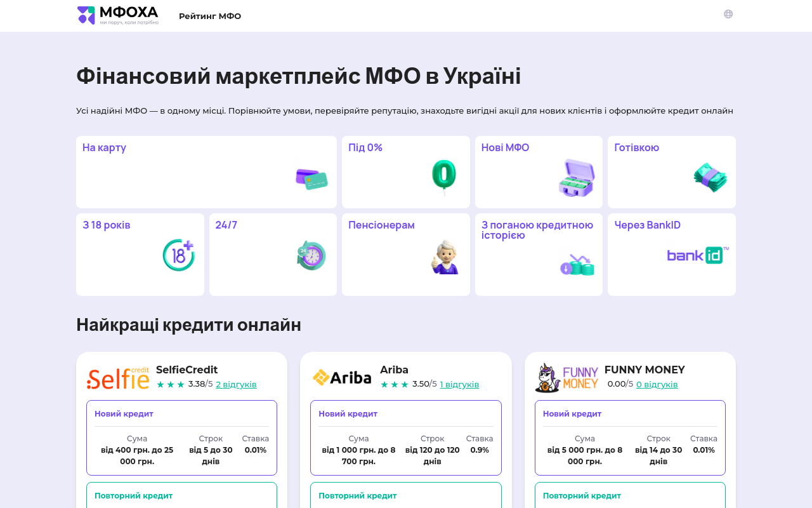
Task: Select Ariba Повторний кредит heading
Action: (357, 495)
